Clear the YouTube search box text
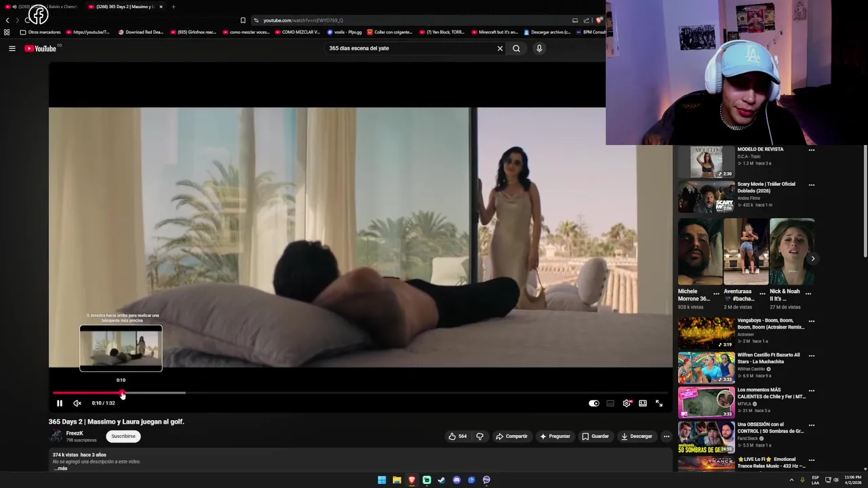The image size is (868, 488). pos(500,48)
